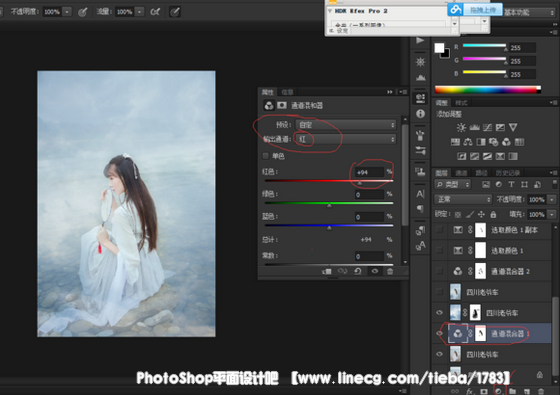560x395 pixels.
Task: Open the 流量 100% arrow in options bar
Action: click(140, 12)
